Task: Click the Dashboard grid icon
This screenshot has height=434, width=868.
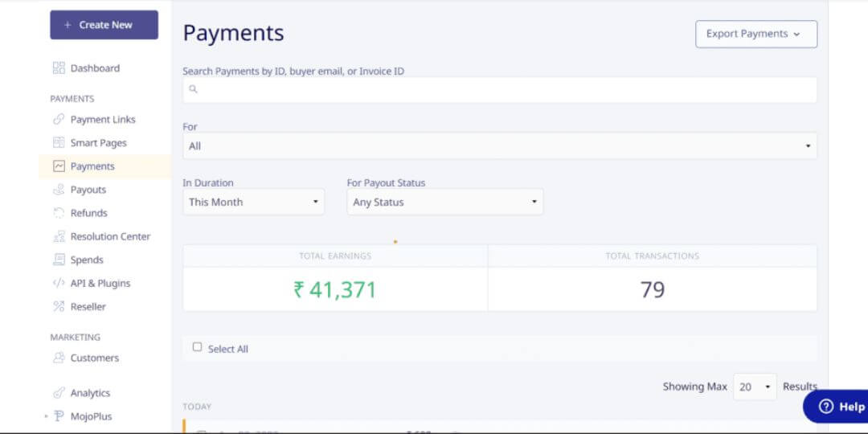Action: [59, 68]
